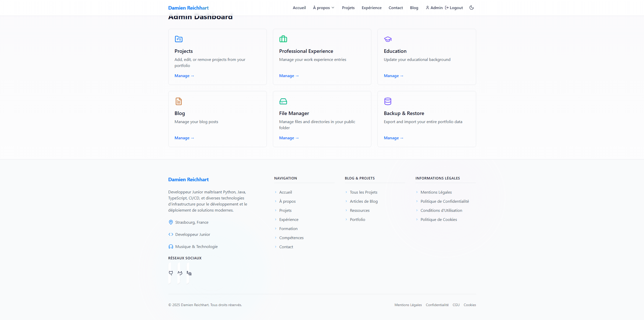The image size is (644, 320).
Task: Click Manage link in the Projects card
Action: click(x=184, y=76)
